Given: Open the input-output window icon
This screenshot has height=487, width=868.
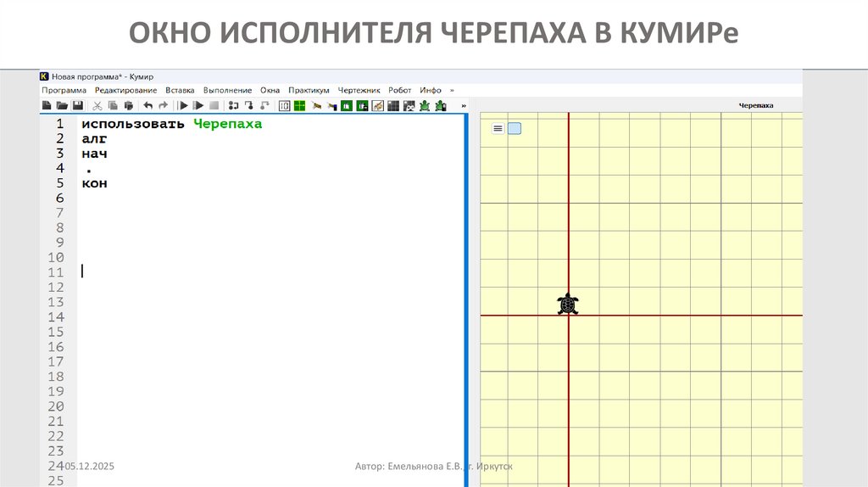Looking at the screenshot, I should [x=285, y=105].
